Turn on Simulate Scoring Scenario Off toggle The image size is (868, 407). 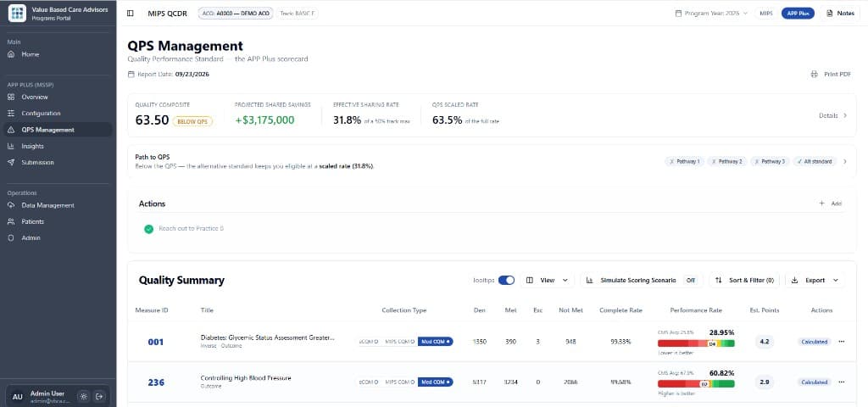(690, 280)
